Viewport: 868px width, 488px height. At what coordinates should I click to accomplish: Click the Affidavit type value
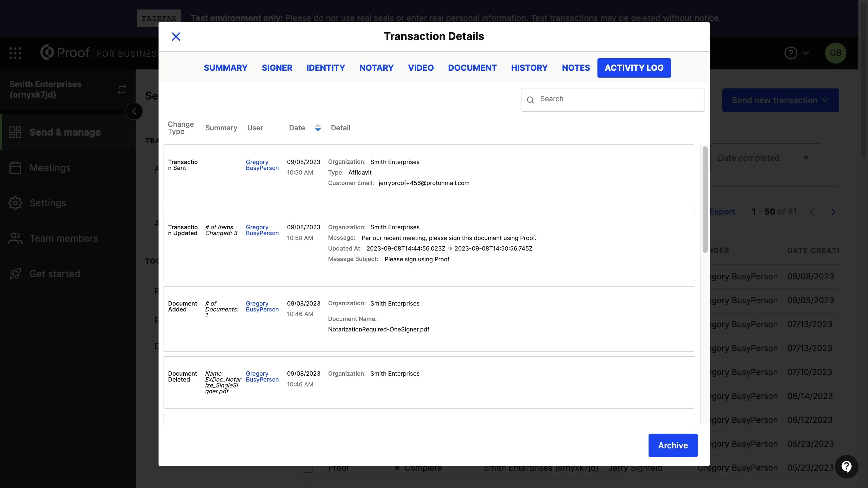click(x=360, y=173)
